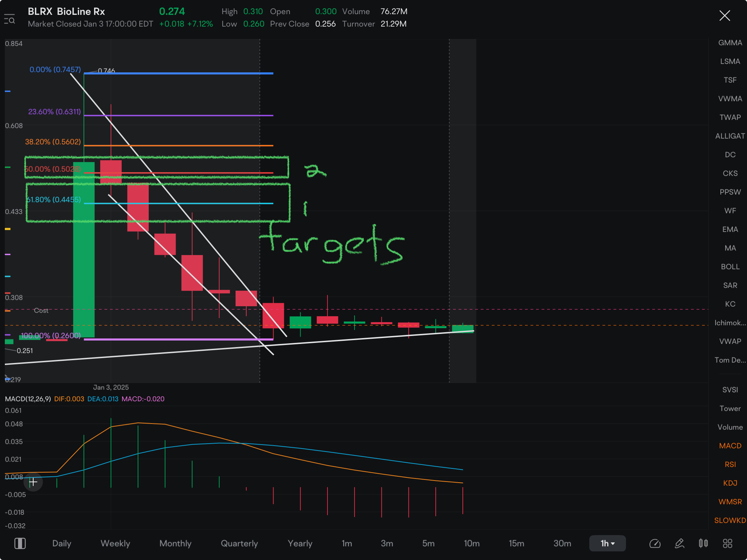Click the Turnover 21.29M value
The image size is (747, 560).
(x=394, y=24)
